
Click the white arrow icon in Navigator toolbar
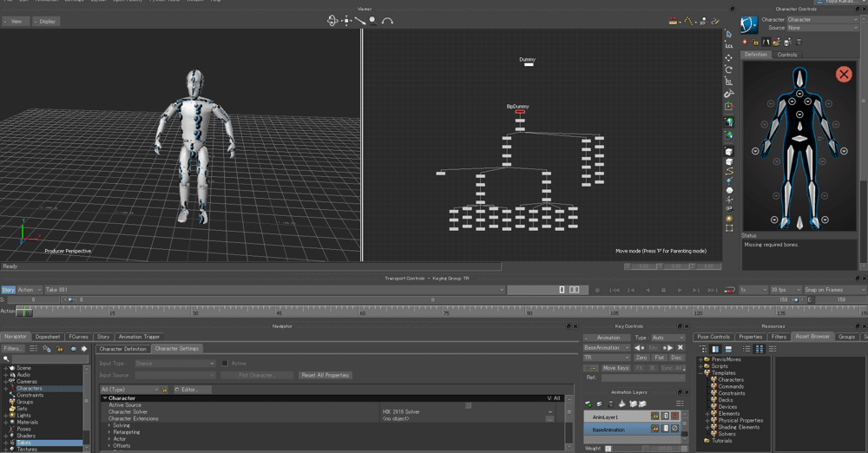click(x=84, y=349)
